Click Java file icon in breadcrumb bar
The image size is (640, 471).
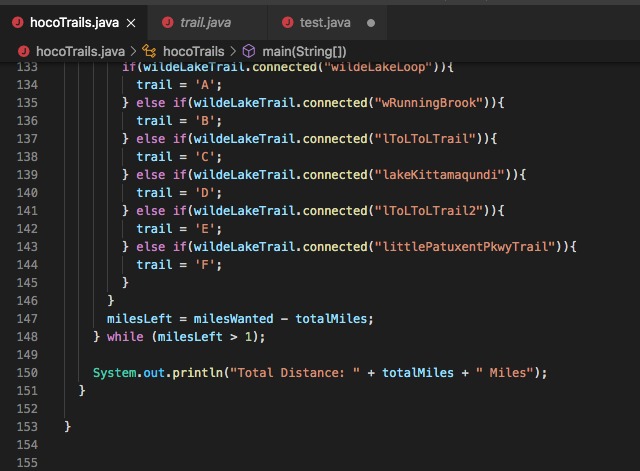(24, 51)
